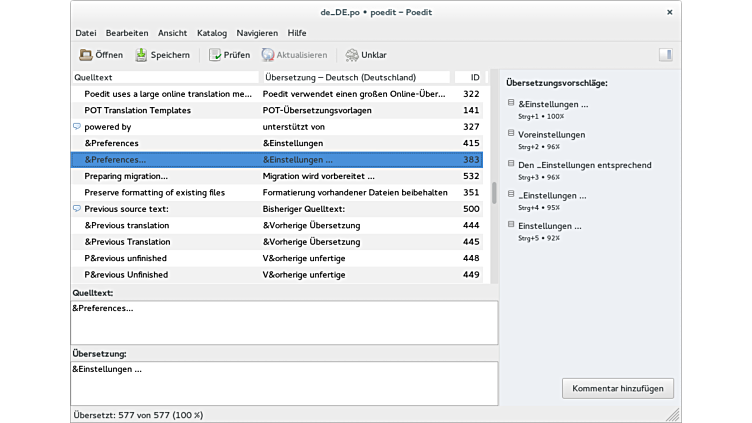Open the Ansicht menu
Image resolution: width=752 pixels, height=423 pixels.
(173, 33)
